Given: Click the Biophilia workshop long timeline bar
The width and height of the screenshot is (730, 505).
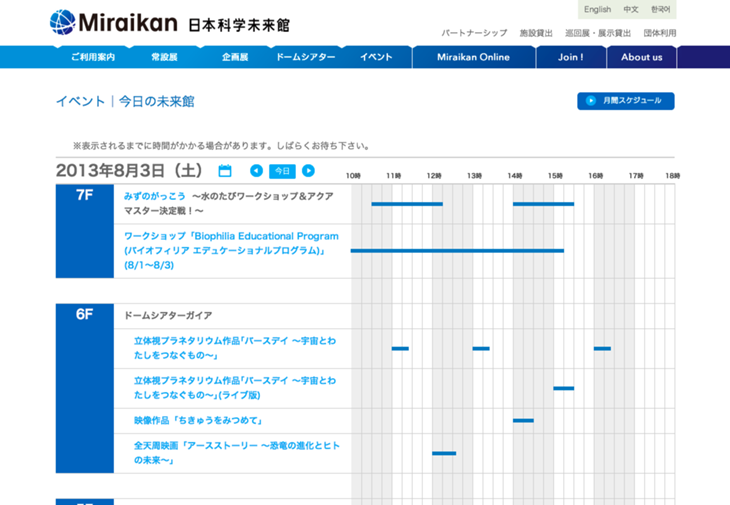Looking at the screenshot, I should click(x=457, y=251).
